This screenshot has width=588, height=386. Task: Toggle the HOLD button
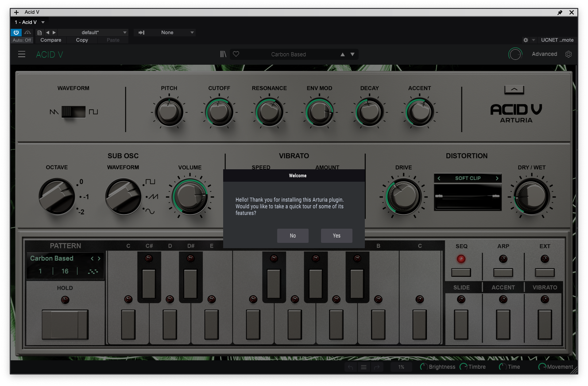(x=65, y=324)
